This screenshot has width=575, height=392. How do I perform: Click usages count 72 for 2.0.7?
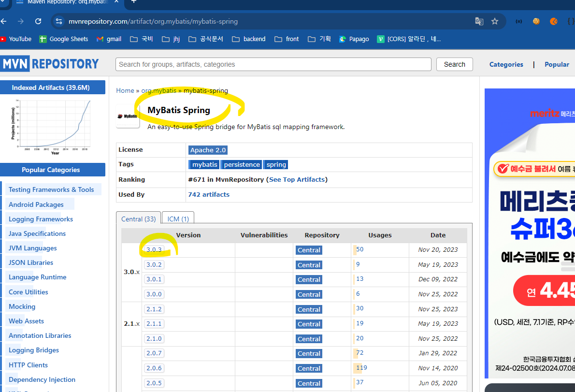[x=360, y=353]
